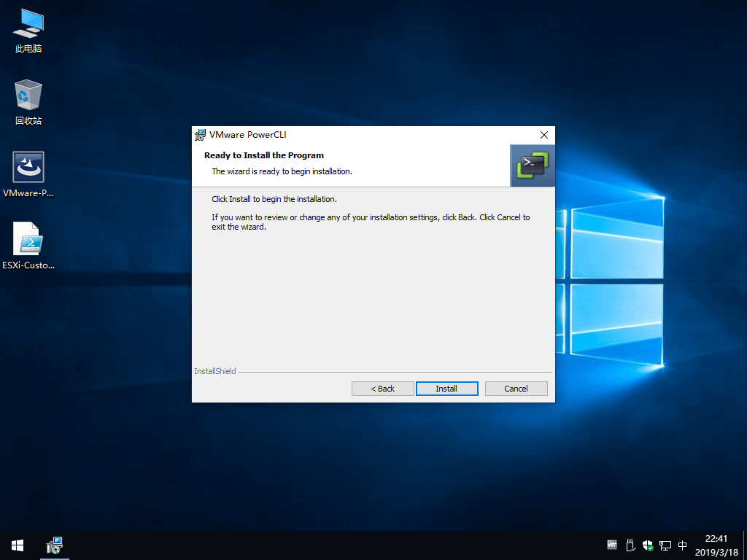Click the PowerCLI logo in the wizard header
Image resolution: width=747 pixels, height=560 pixels.
[533, 166]
